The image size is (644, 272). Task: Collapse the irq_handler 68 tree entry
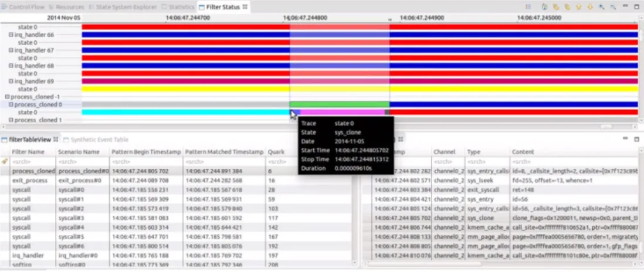pyautogui.click(x=11, y=66)
